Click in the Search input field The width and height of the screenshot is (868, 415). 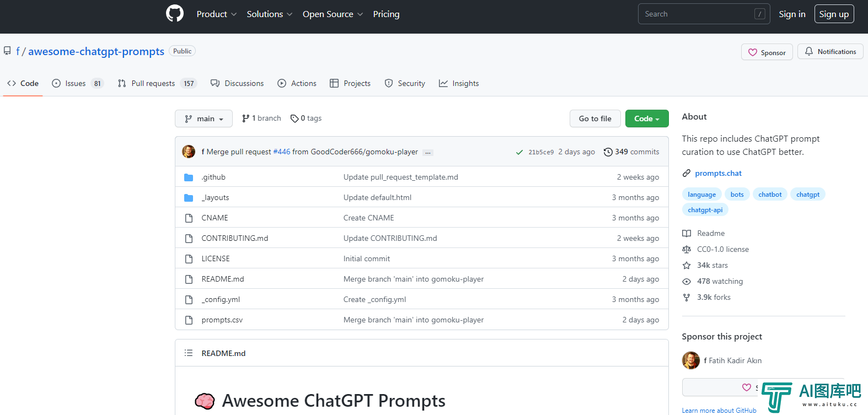(x=704, y=14)
